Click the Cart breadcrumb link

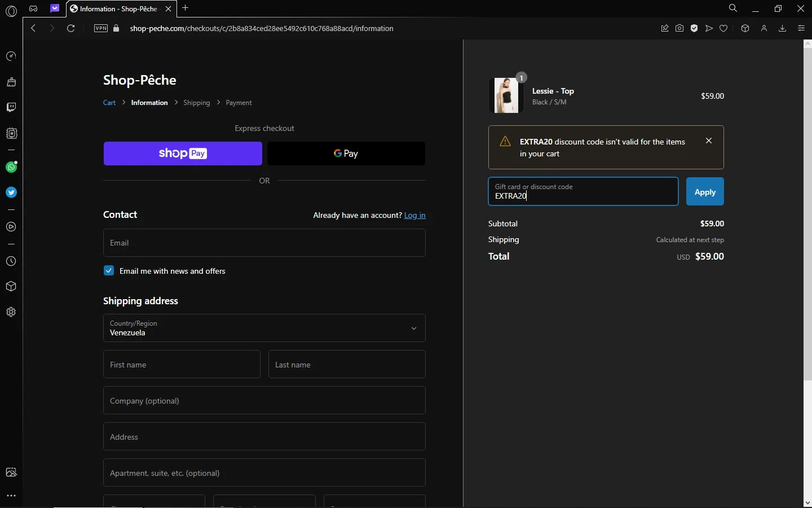pyautogui.click(x=109, y=103)
